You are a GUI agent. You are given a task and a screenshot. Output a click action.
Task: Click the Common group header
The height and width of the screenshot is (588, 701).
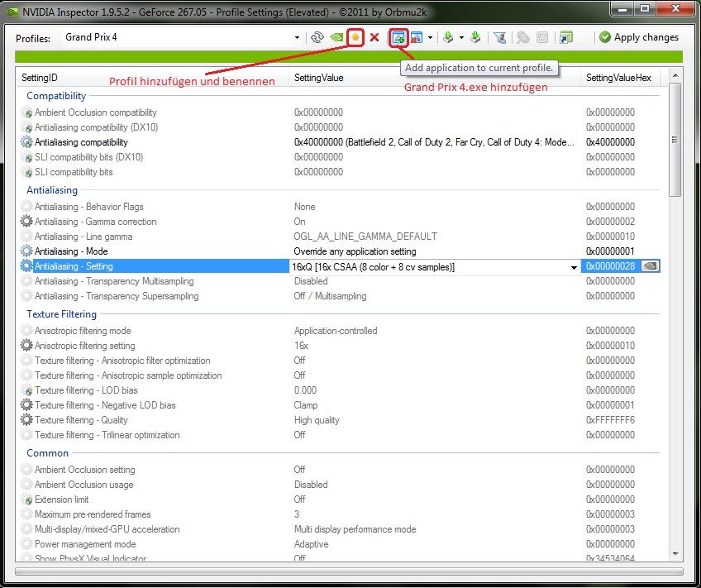[x=47, y=453]
